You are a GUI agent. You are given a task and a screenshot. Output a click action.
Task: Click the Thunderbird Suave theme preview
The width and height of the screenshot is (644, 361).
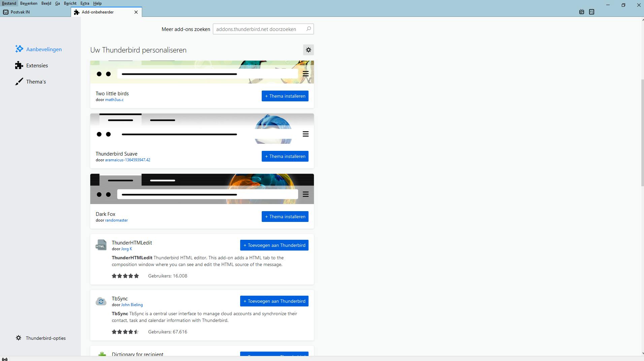click(202, 129)
